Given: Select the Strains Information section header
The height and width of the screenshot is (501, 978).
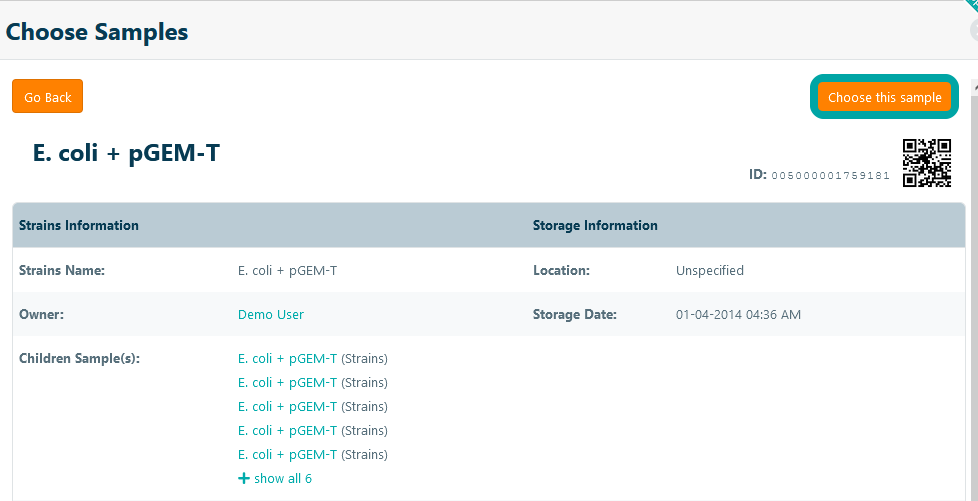Looking at the screenshot, I should pos(79,225).
